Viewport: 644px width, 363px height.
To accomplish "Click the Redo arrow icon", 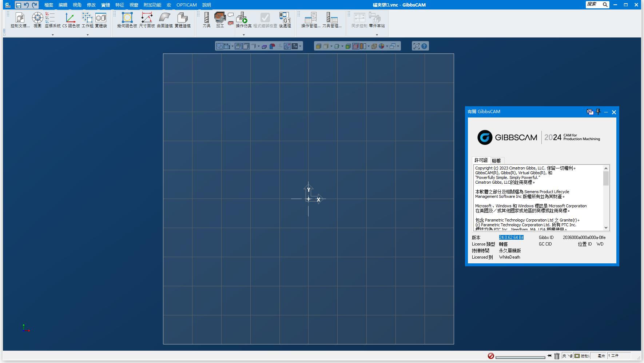I will [35, 5].
